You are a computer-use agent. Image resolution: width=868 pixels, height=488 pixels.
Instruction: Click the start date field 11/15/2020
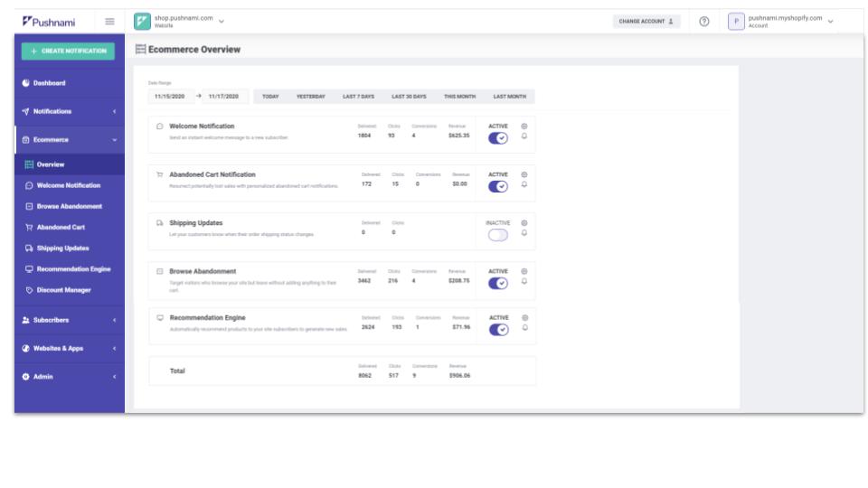point(170,97)
